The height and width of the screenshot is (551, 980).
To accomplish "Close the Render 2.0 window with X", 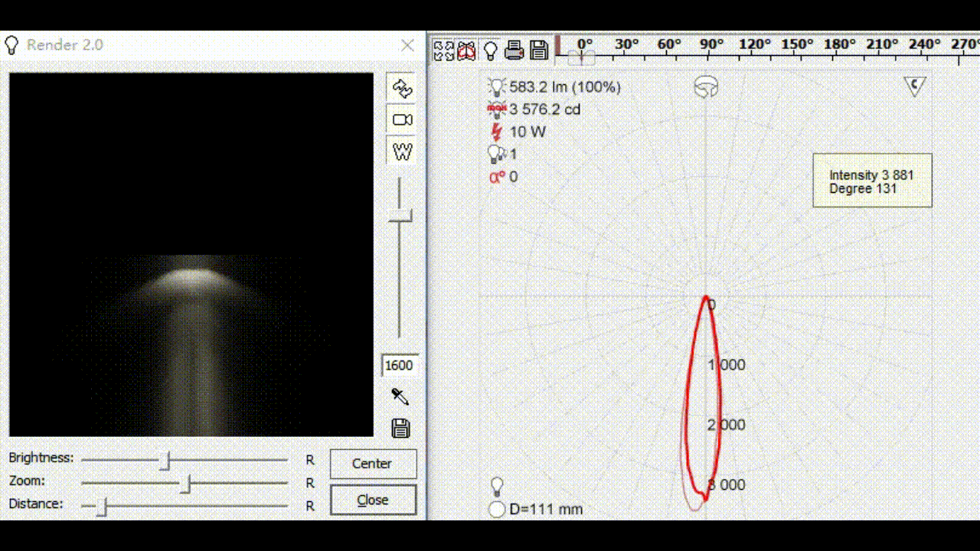I will (408, 45).
